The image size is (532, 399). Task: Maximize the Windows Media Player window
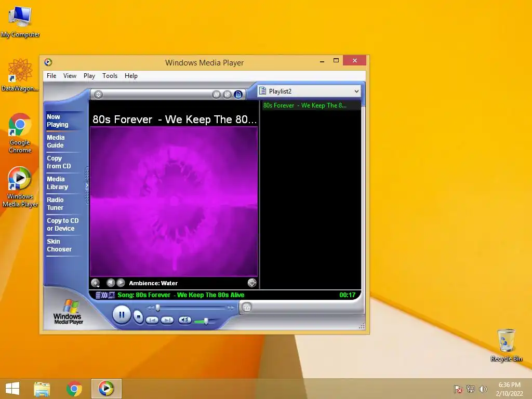(336, 61)
